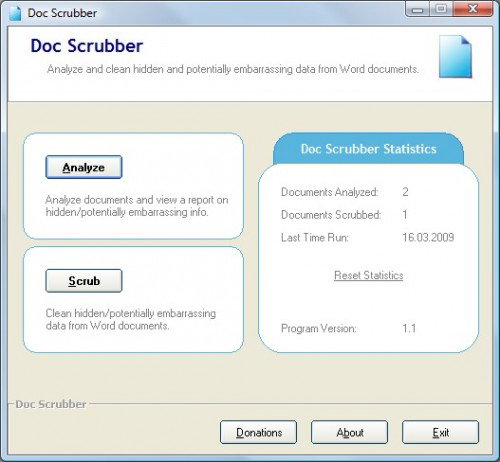Image resolution: width=500 pixels, height=462 pixels.
Task: Start analysis with the Analyze button
Action: tap(84, 167)
